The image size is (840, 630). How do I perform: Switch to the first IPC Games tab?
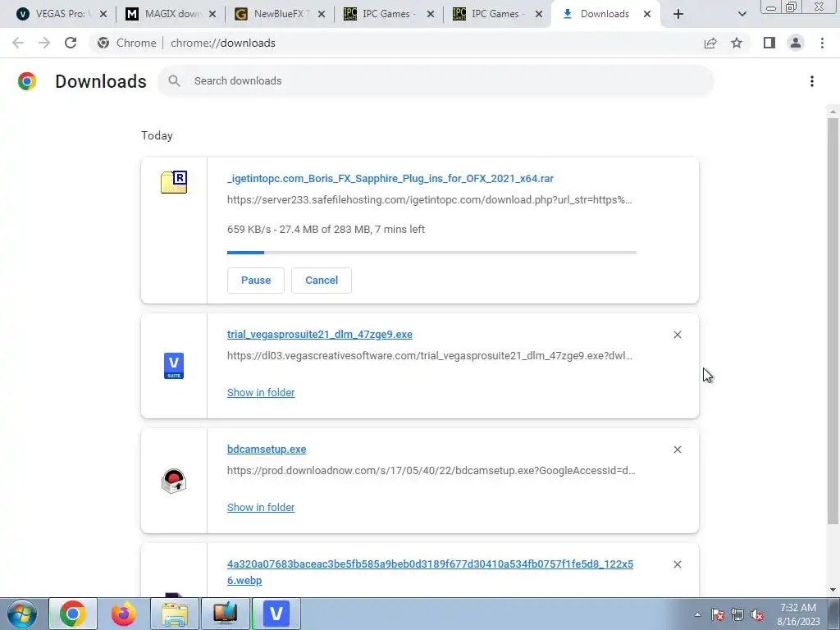(x=387, y=14)
